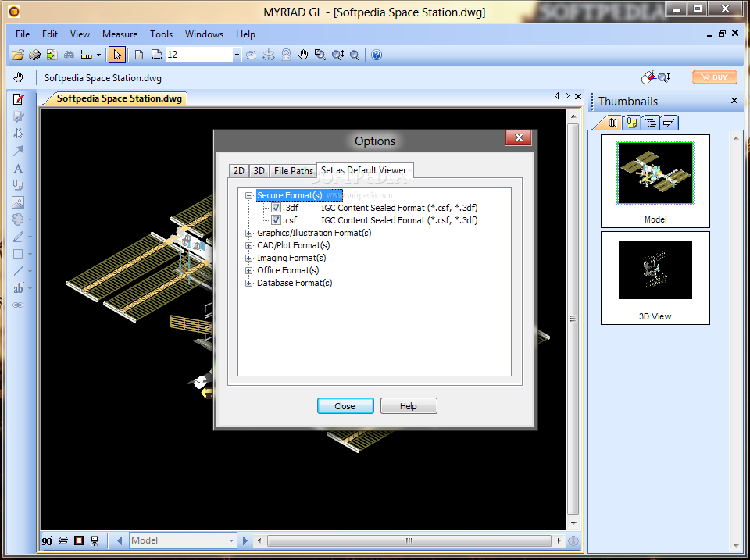Select the 3D View thumbnail
750x560 pixels.
[x=655, y=278]
